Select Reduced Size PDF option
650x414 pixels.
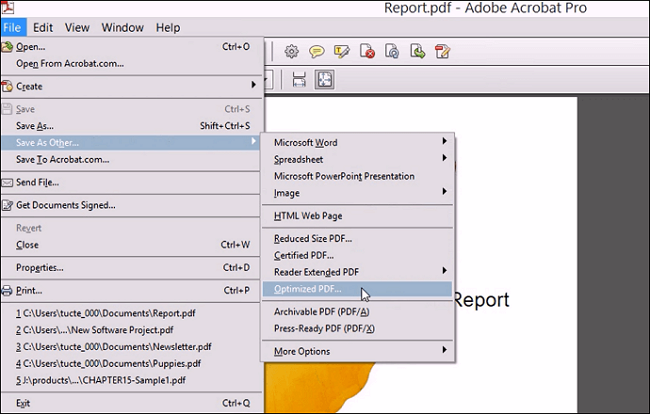pyautogui.click(x=313, y=238)
